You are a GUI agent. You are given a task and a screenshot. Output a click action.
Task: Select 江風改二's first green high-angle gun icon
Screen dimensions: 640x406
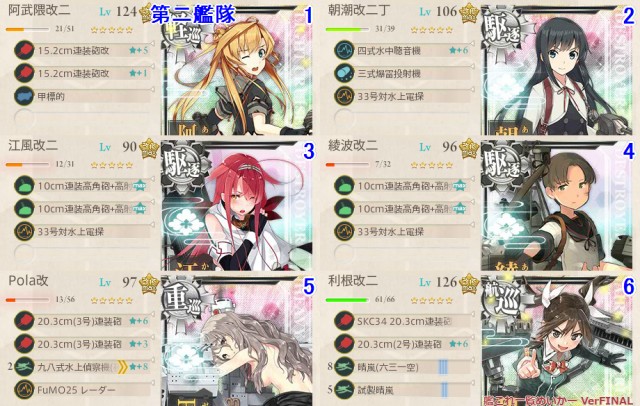tap(24, 186)
